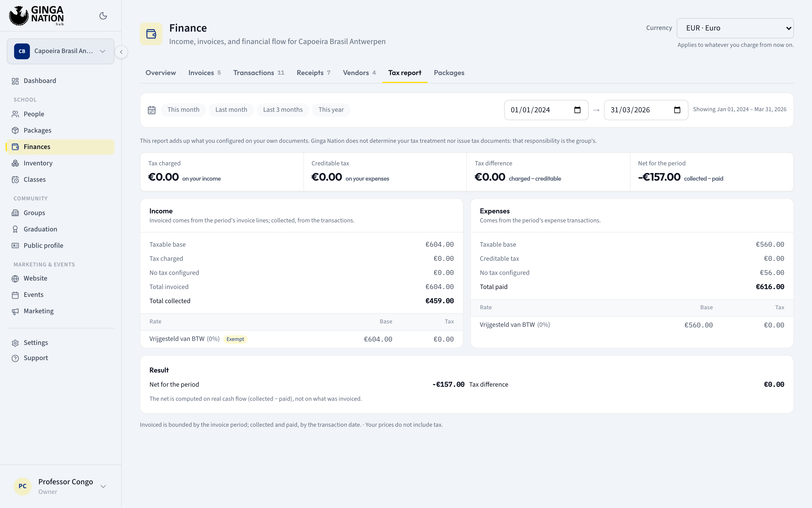This screenshot has height=508, width=812.
Task: Open Website section
Action: coord(60,279)
